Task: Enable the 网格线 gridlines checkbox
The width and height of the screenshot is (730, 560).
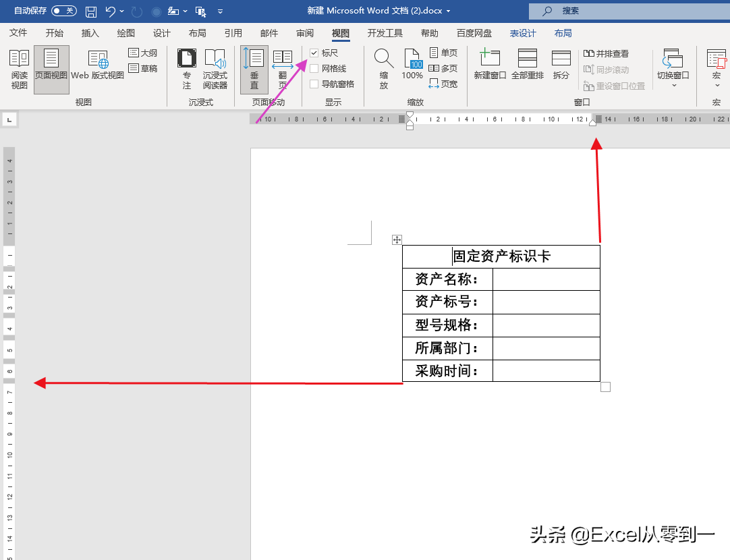Action: coord(314,68)
